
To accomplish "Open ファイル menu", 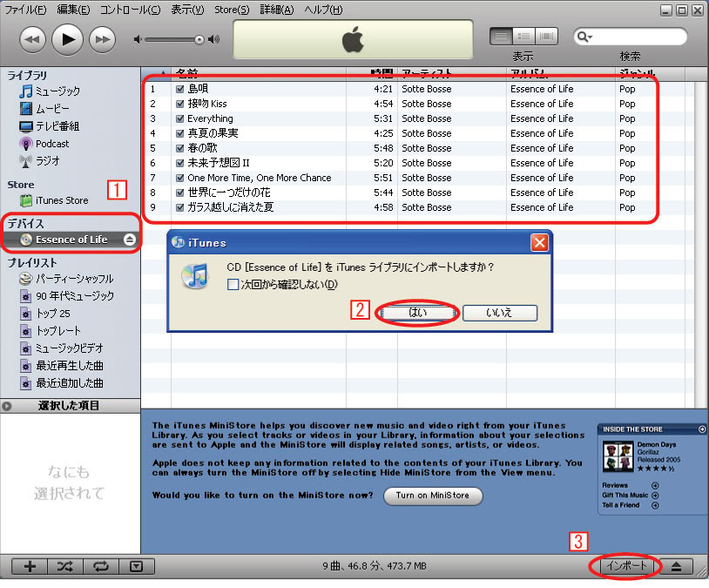I will (26, 10).
